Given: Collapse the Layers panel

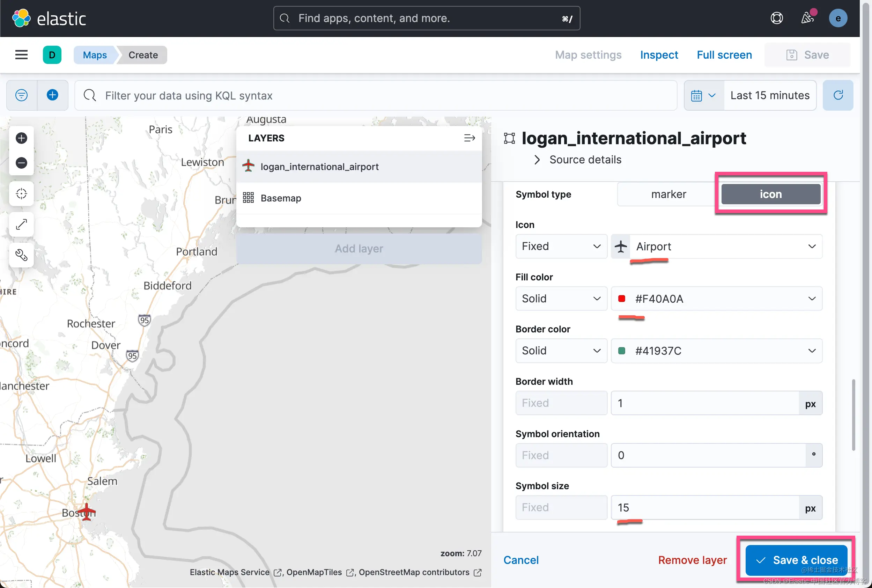Looking at the screenshot, I should coord(469,138).
